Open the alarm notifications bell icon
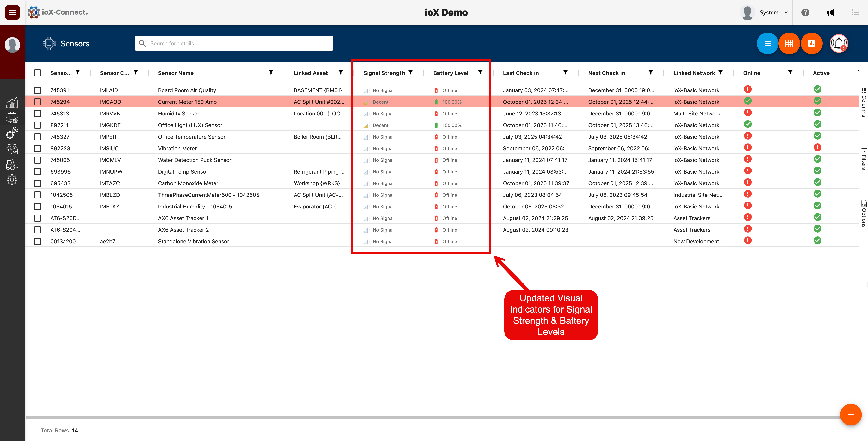The width and height of the screenshot is (868, 441). pos(839,43)
